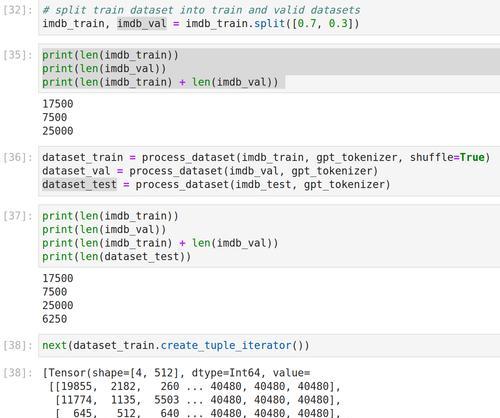Click print(len(imdb_val)) line in cell 35
Screen dimensions: 500x418
[104, 69]
